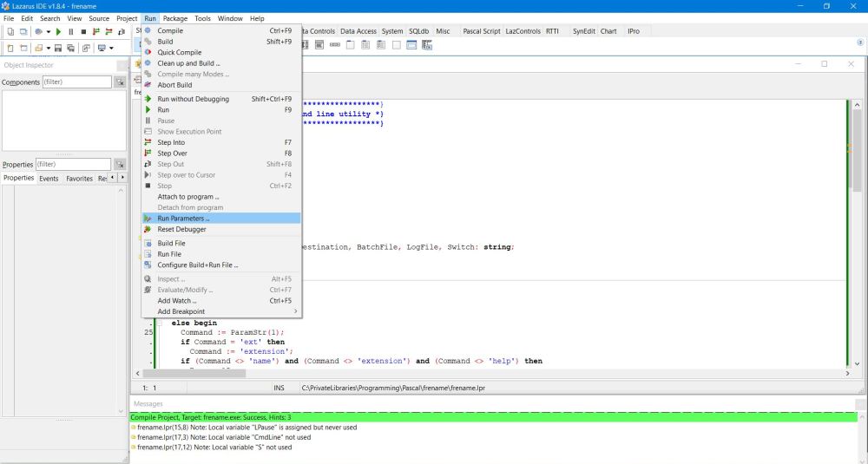The image size is (868, 464).
Task: Select the TCheckGroup palette component
Action: click(x=381, y=45)
